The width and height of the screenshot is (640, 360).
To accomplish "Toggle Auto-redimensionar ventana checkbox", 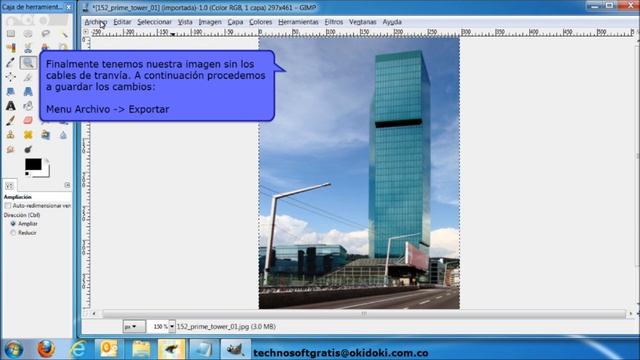I will [8, 206].
